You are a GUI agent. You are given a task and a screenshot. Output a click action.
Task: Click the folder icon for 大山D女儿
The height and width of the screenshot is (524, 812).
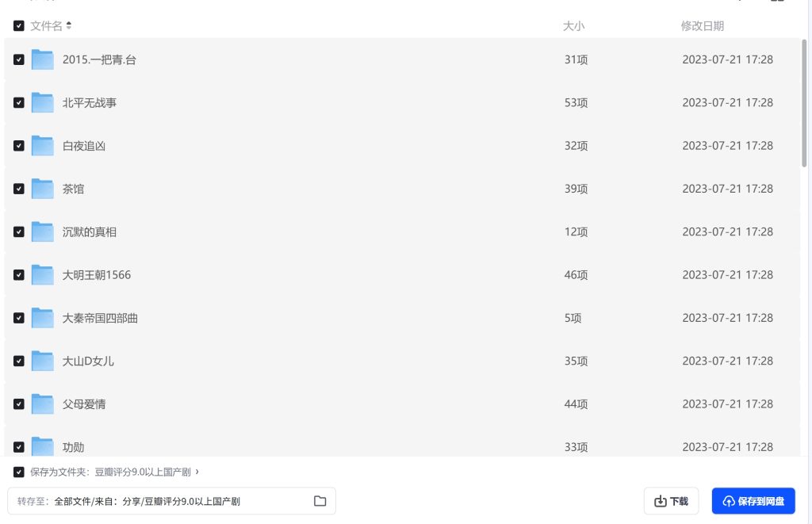(43, 361)
